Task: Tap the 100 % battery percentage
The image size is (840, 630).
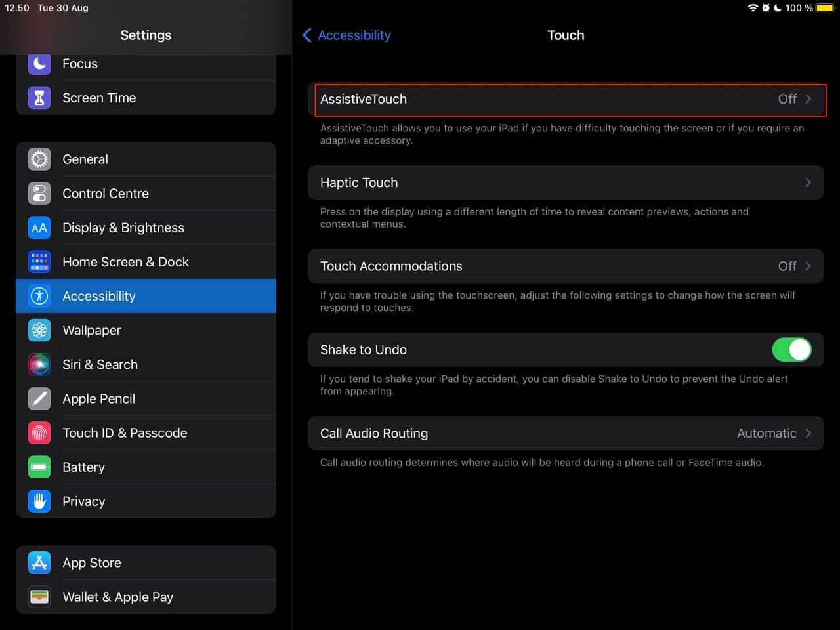Action: tap(799, 8)
